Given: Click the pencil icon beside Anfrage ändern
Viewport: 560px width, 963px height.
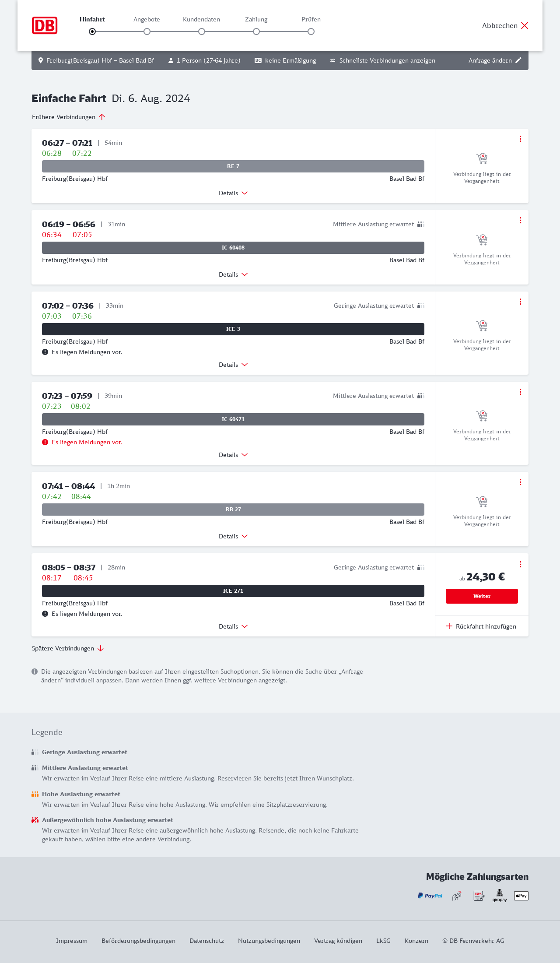Looking at the screenshot, I should [x=518, y=60].
